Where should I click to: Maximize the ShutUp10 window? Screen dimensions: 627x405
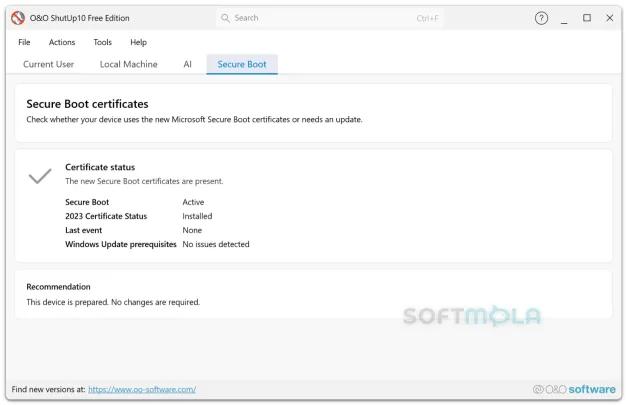point(587,18)
